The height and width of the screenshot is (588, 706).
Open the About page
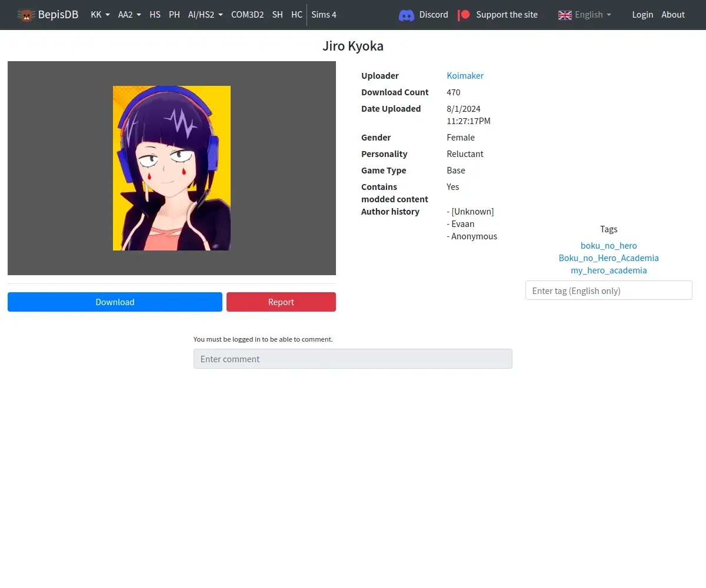673,15
